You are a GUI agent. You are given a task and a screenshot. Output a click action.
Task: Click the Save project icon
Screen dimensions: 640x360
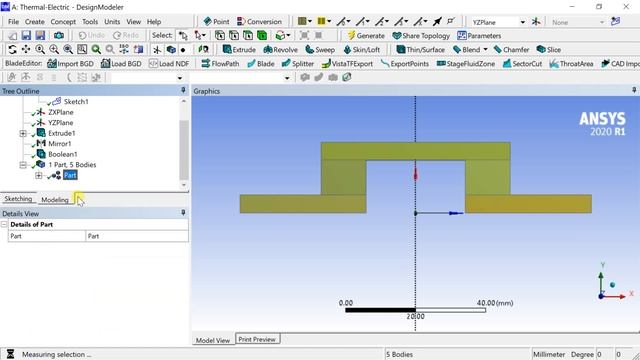[27, 36]
